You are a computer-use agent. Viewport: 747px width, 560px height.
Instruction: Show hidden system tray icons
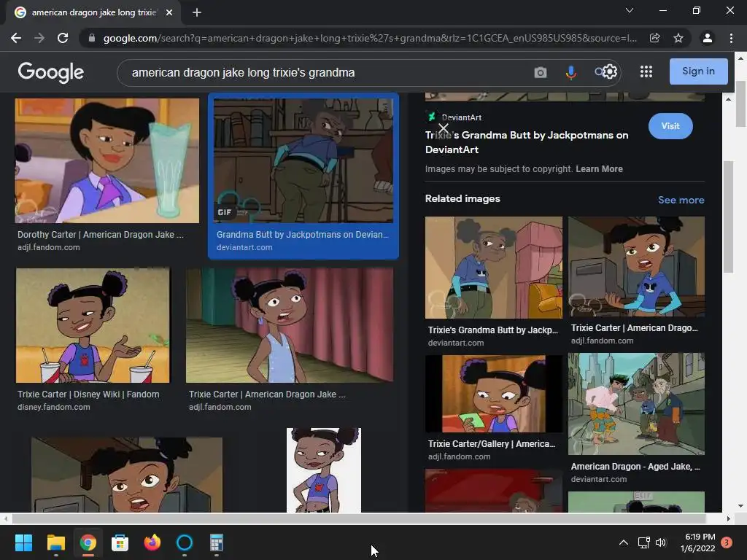623,542
